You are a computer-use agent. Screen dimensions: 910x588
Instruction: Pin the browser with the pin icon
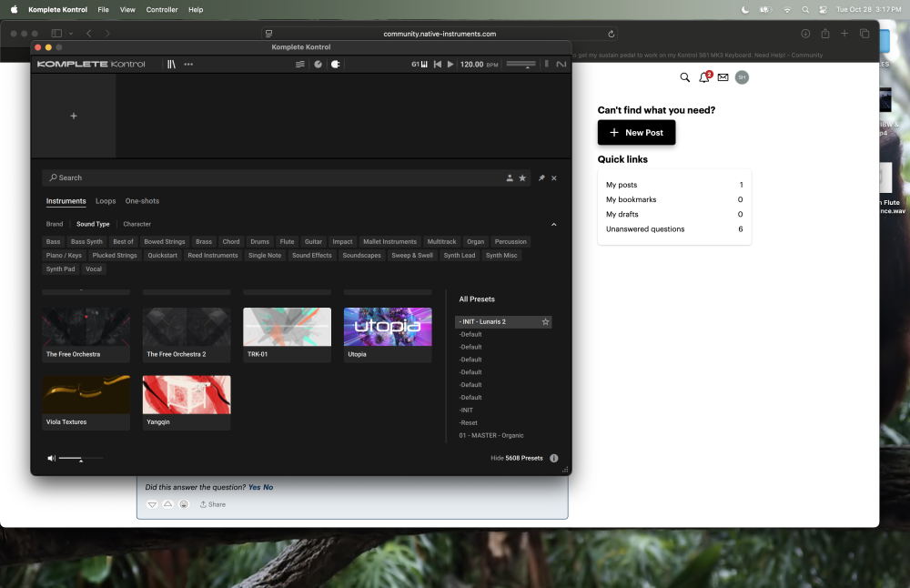click(x=541, y=178)
